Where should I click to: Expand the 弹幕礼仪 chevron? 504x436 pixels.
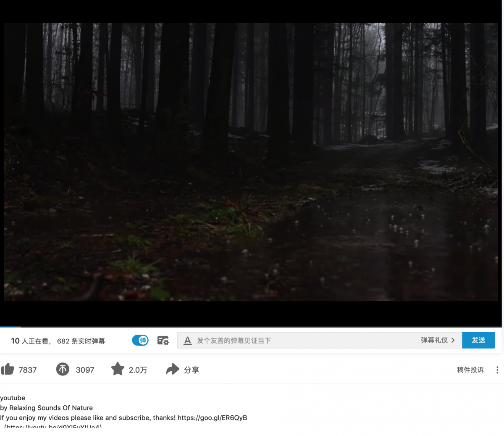click(453, 340)
